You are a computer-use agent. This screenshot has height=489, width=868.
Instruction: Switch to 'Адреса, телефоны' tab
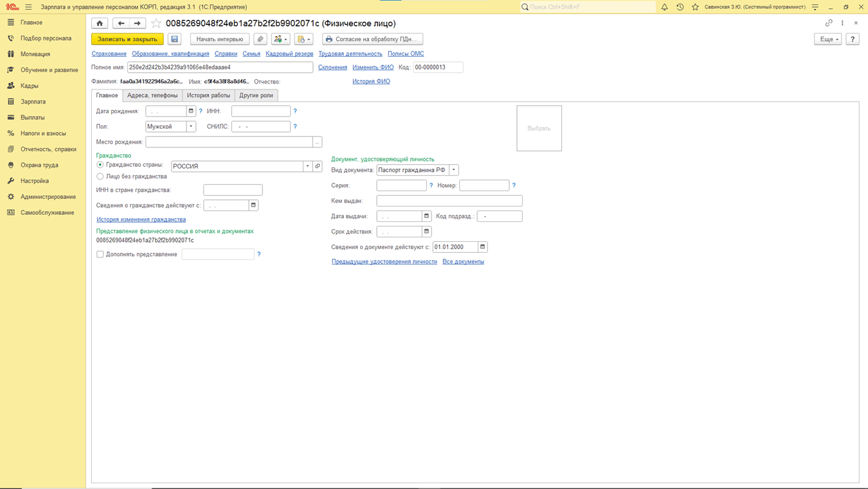[x=152, y=95]
